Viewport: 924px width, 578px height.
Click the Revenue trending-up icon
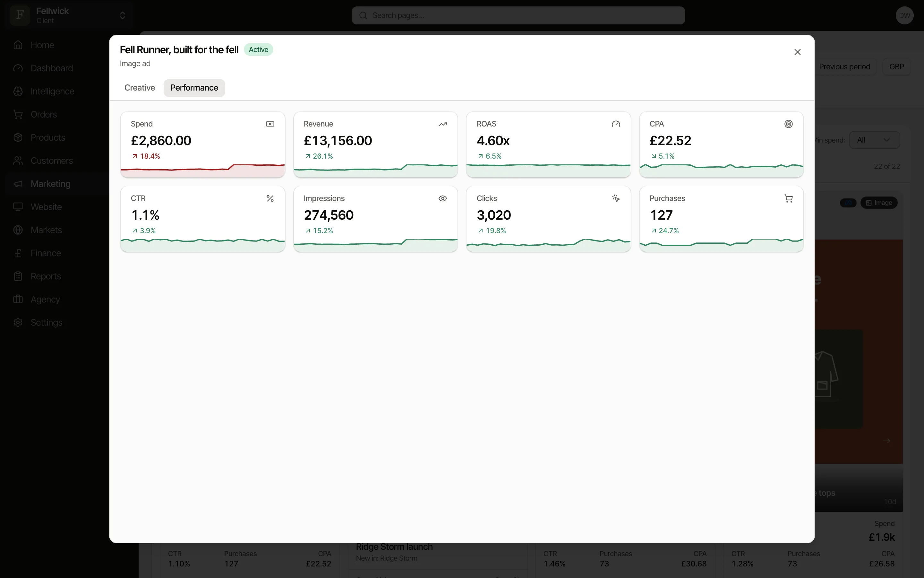[x=442, y=124]
